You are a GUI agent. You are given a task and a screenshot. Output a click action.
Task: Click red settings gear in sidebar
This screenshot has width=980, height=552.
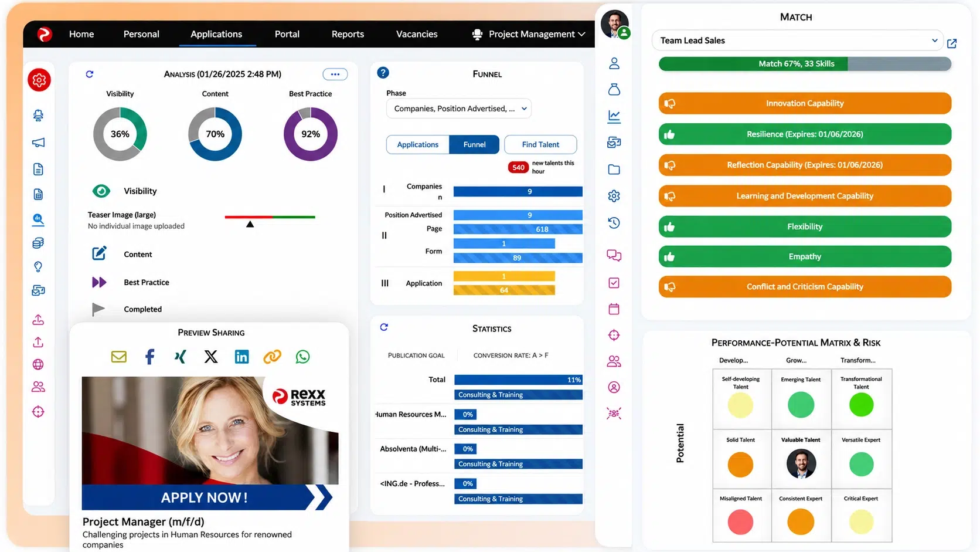39,80
